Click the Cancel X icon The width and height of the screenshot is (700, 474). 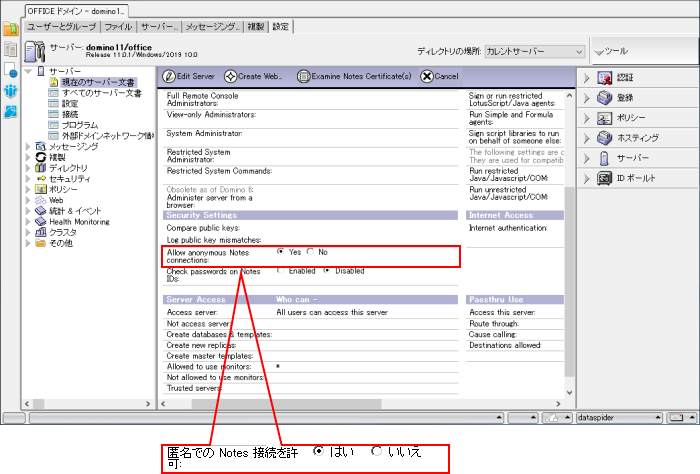tap(427, 76)
